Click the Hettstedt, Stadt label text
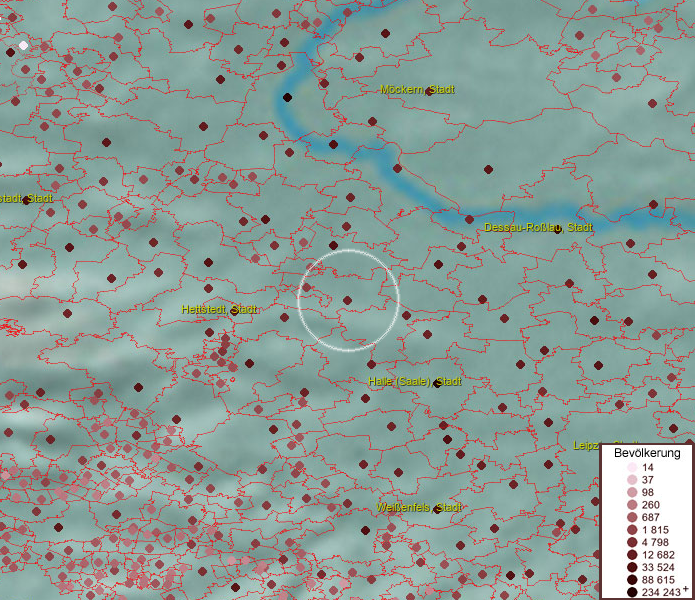This screenshot has width=695, height=600. 218,310
